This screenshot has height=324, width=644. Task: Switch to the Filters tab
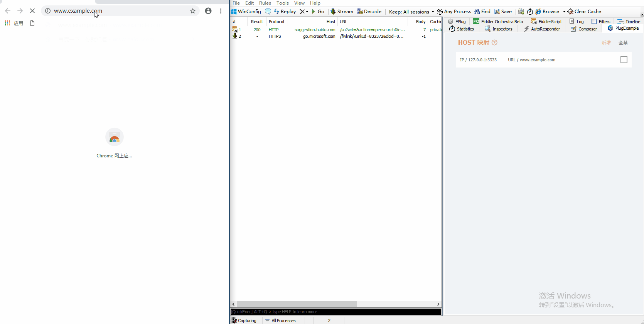601,22
